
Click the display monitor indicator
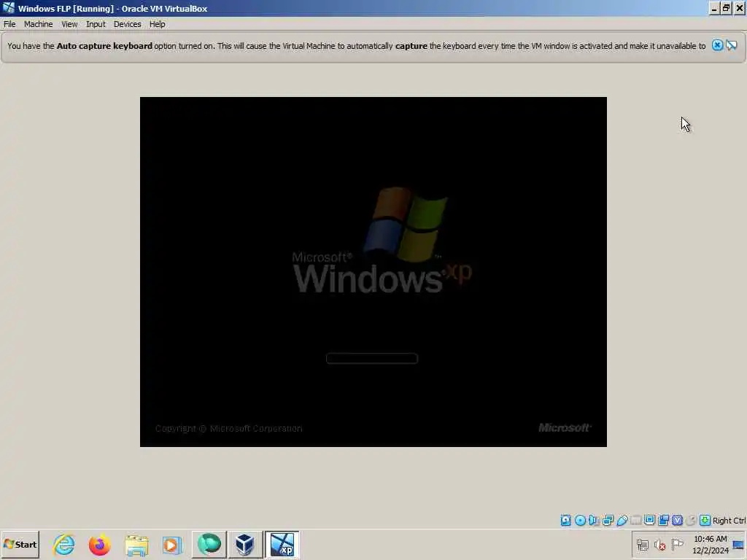tap(649, 520)
